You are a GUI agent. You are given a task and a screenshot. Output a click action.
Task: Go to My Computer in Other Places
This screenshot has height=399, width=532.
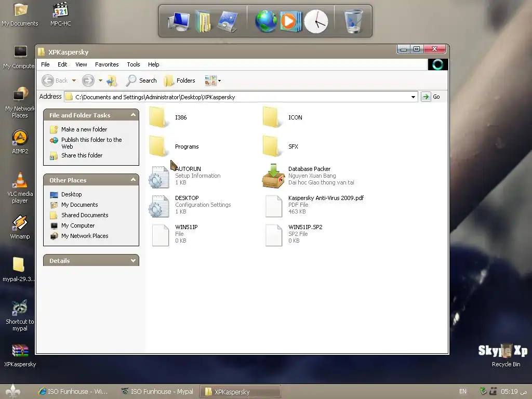pyautogui.click(x=78, y=225)
